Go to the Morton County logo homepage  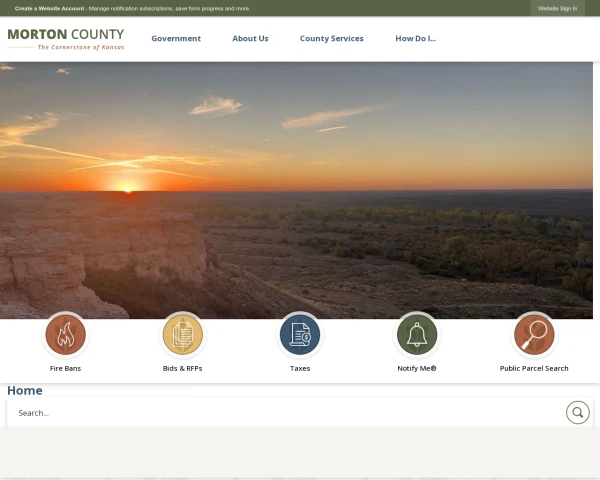66,39
